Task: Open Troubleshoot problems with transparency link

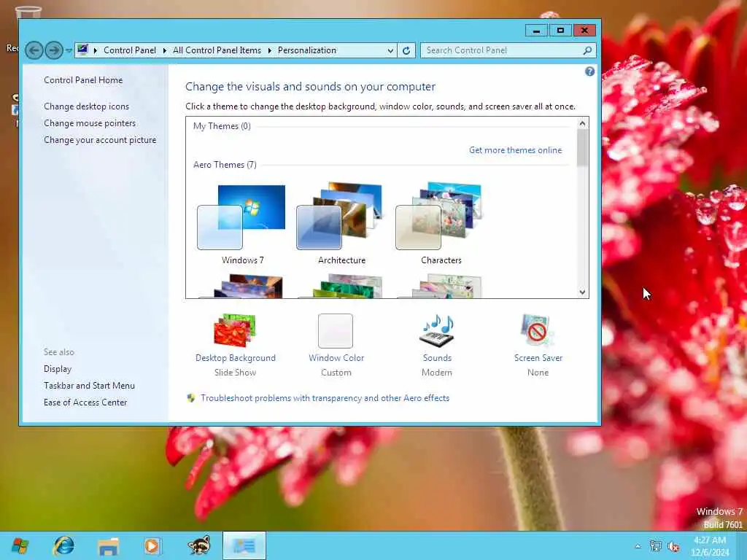Action: [325, 397]
